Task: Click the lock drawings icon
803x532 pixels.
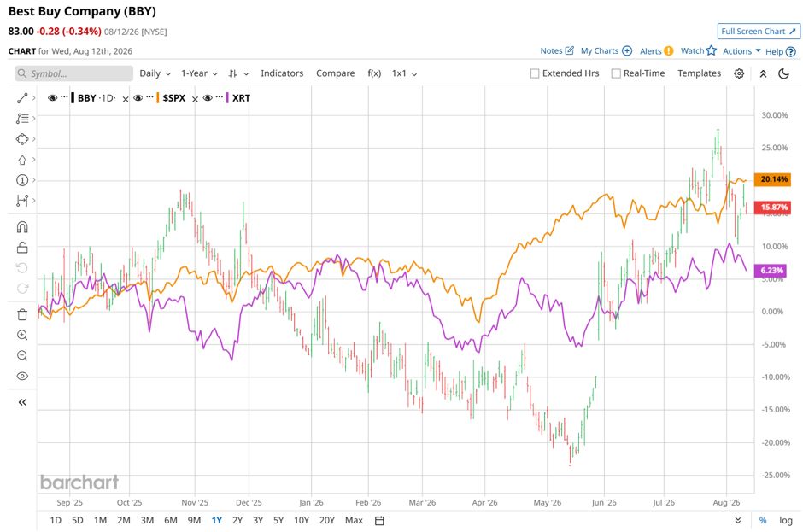Action: (22, 248)
